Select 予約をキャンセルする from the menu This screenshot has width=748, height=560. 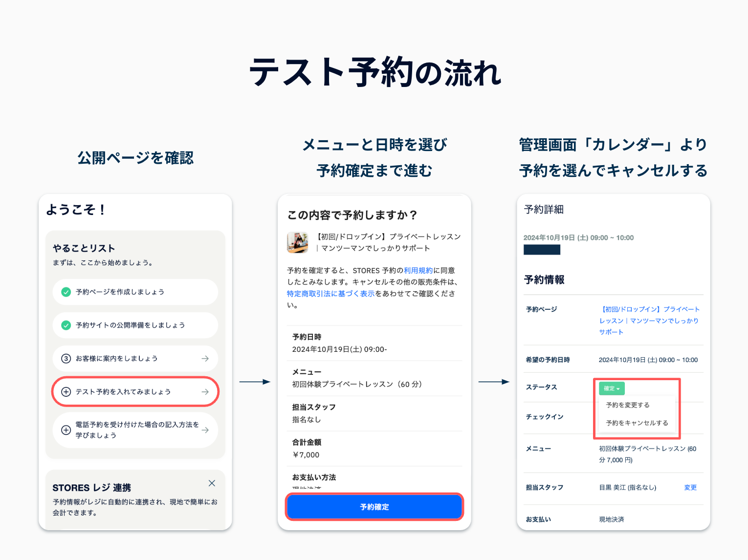click(x=637, y=423)
